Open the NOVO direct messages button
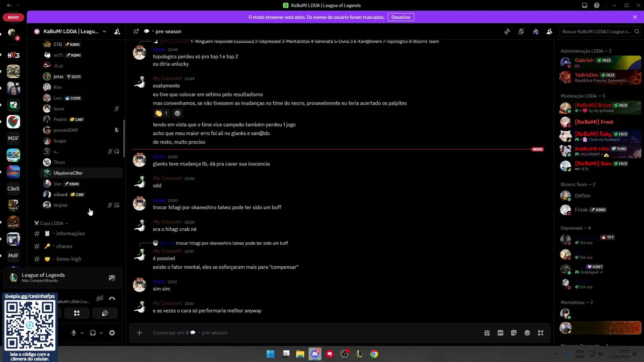 tap(14, 17)
